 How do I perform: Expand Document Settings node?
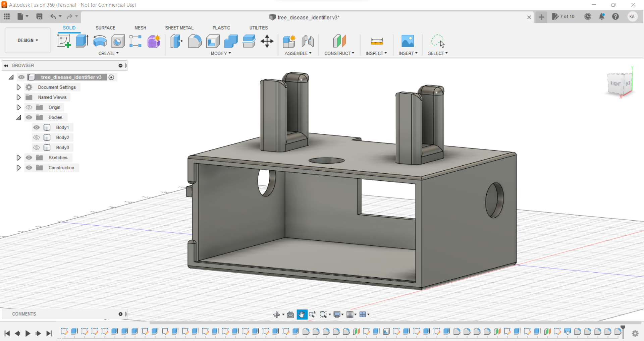(x=18, y=87)
